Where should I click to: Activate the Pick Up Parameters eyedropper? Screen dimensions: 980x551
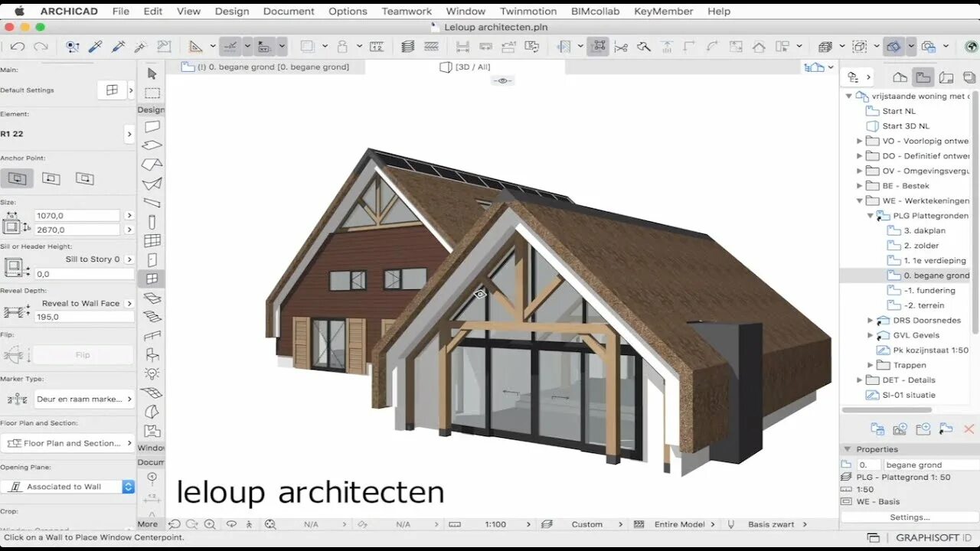[96, 47]
